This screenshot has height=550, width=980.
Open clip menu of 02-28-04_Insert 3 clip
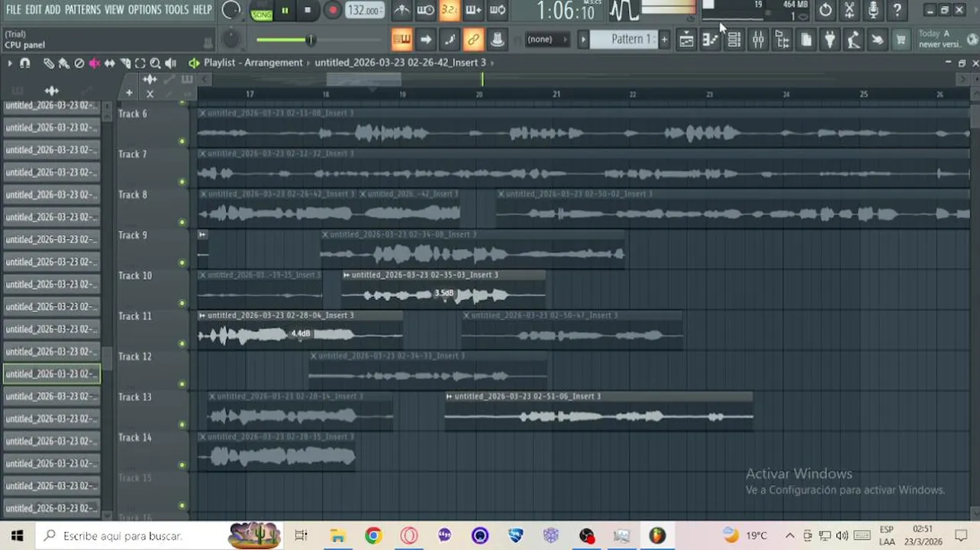coord(202,315)
